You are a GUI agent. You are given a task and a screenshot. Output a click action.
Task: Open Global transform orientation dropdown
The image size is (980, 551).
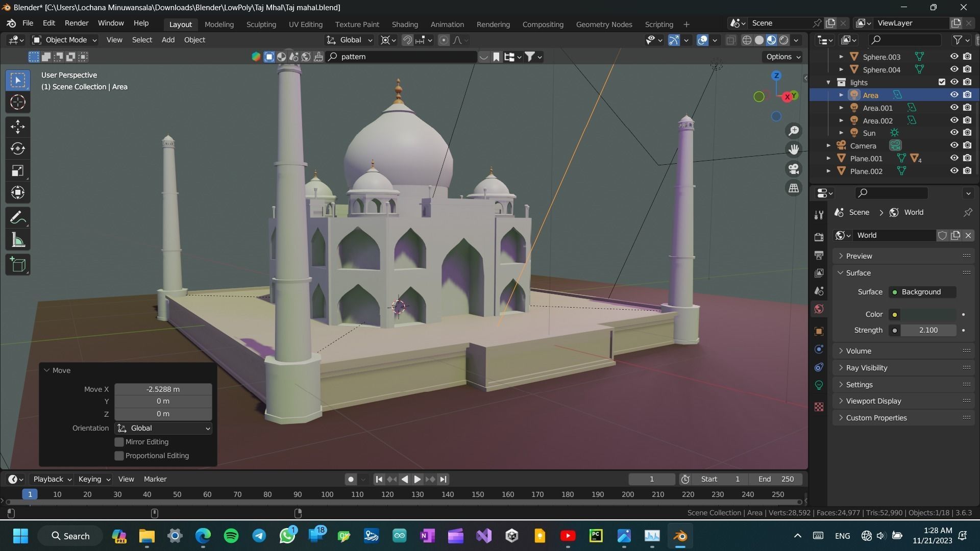tap(350, 40)
